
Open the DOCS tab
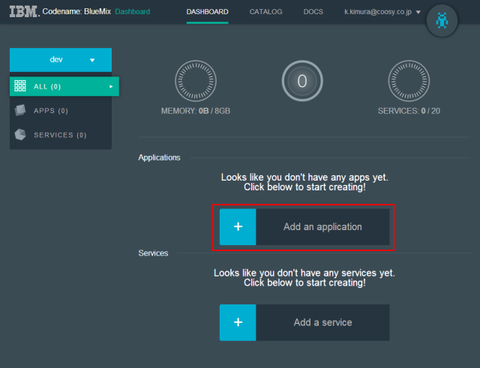313,12
